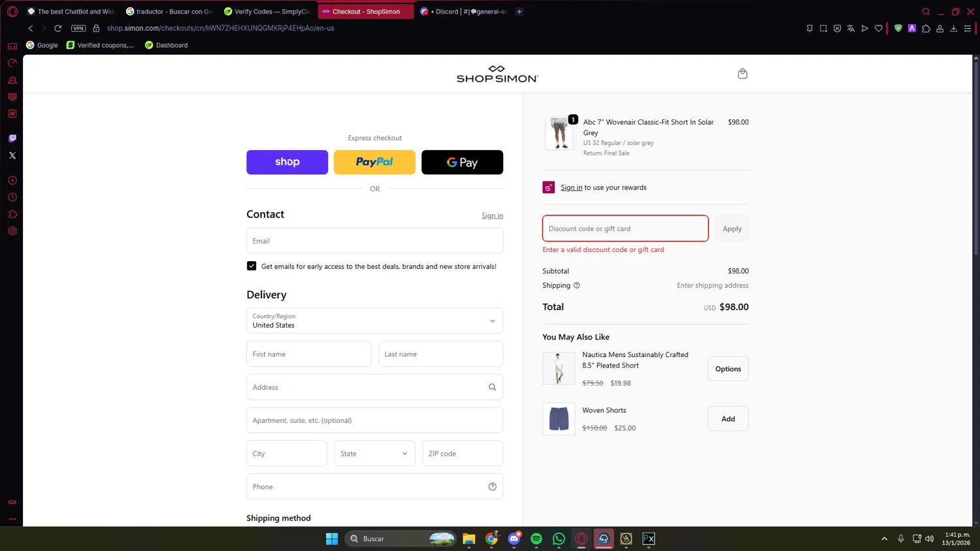Open Twitch in the Opera sidebar
The height and width of the screenshot is (551, 980).
pyautogui.click(x=12, y=138)
